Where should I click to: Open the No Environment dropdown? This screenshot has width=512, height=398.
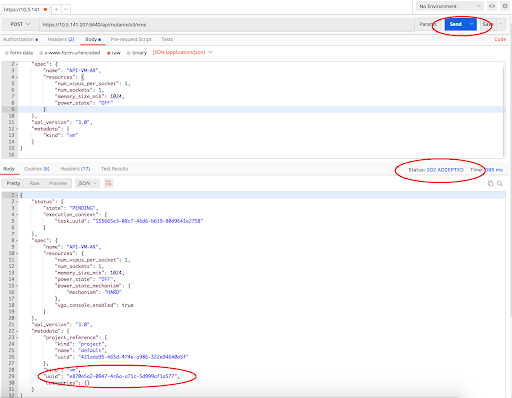(x=450, y=6)
